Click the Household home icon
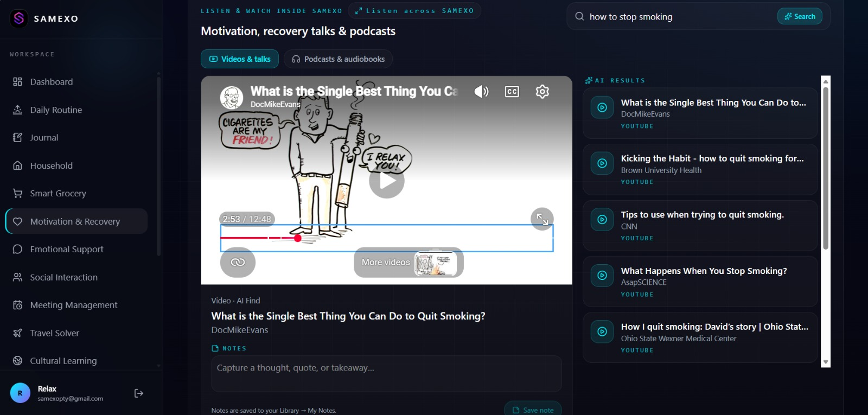 point(17,165)
